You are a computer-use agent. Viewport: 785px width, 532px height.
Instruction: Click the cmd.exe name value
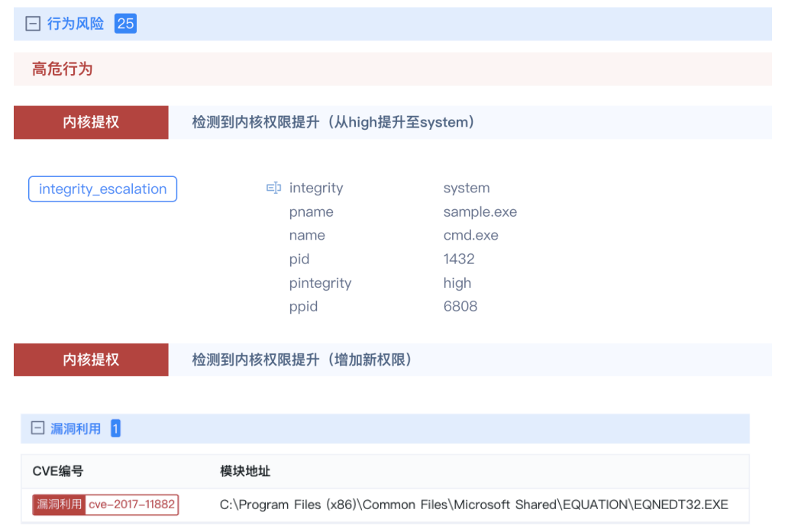tap(470, 235)
